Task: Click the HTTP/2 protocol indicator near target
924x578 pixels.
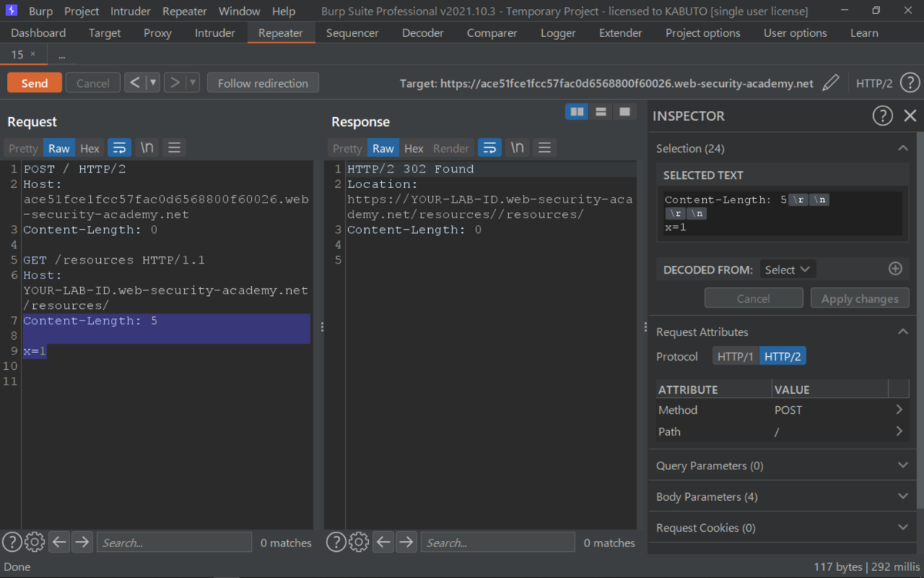Action: [874, 83]
